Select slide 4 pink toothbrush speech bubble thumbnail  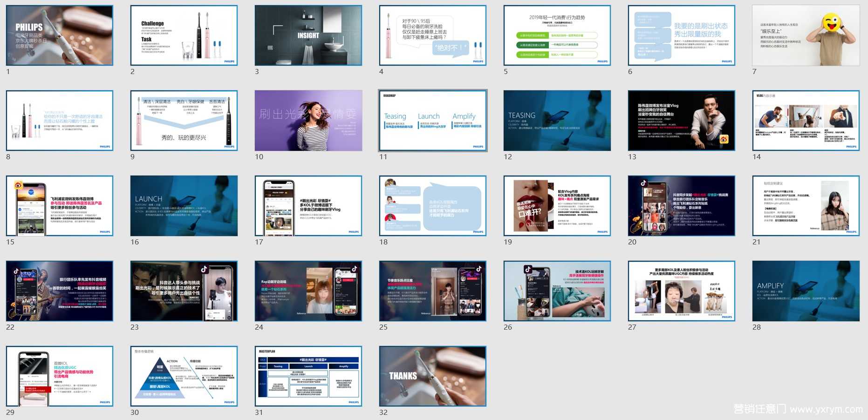click(433, 35)
